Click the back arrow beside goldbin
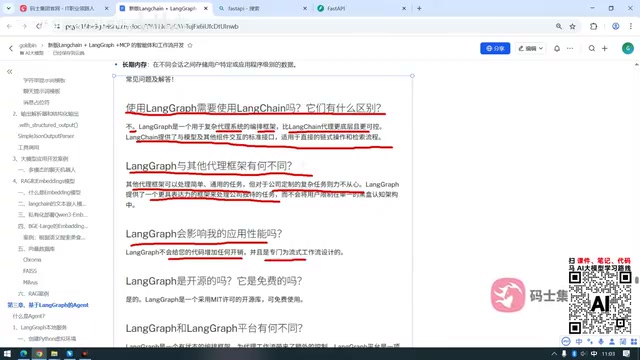The width and height of the screenshot is (640, 360). (x=11, y=48)
